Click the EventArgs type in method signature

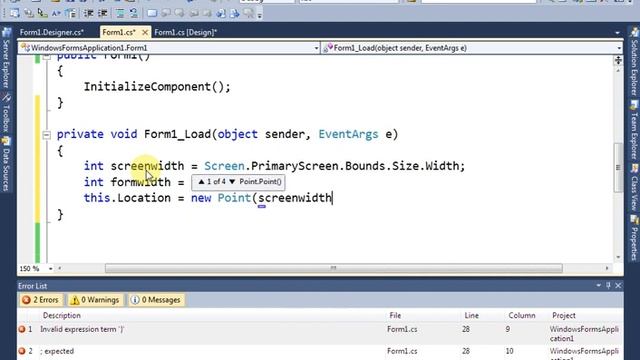tap(348, 134)
